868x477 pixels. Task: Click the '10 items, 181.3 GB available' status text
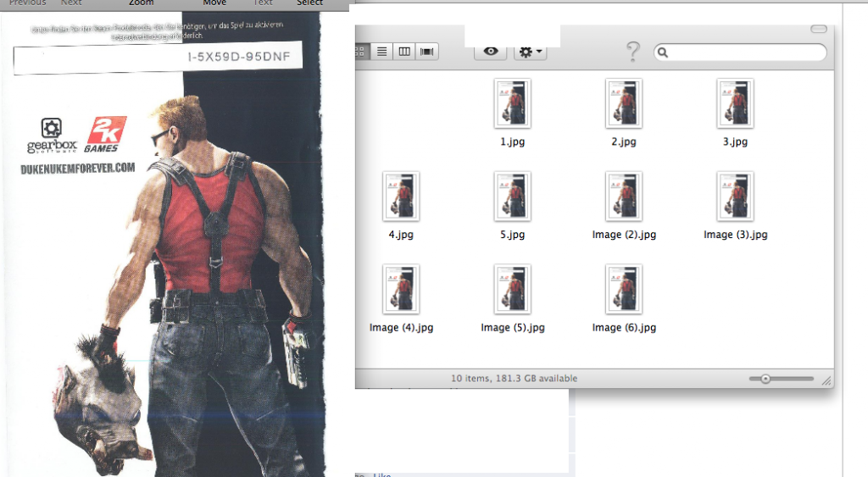click(x=514, y=379)
